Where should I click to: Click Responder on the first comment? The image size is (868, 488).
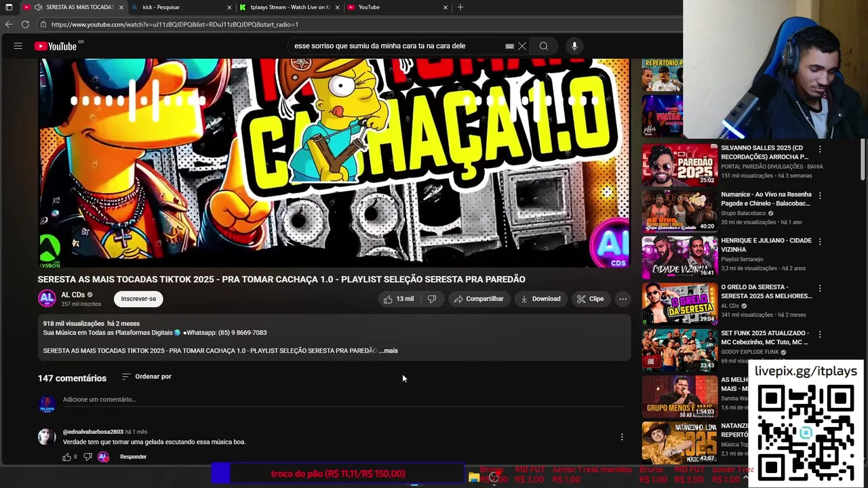[x=133, y=457]
